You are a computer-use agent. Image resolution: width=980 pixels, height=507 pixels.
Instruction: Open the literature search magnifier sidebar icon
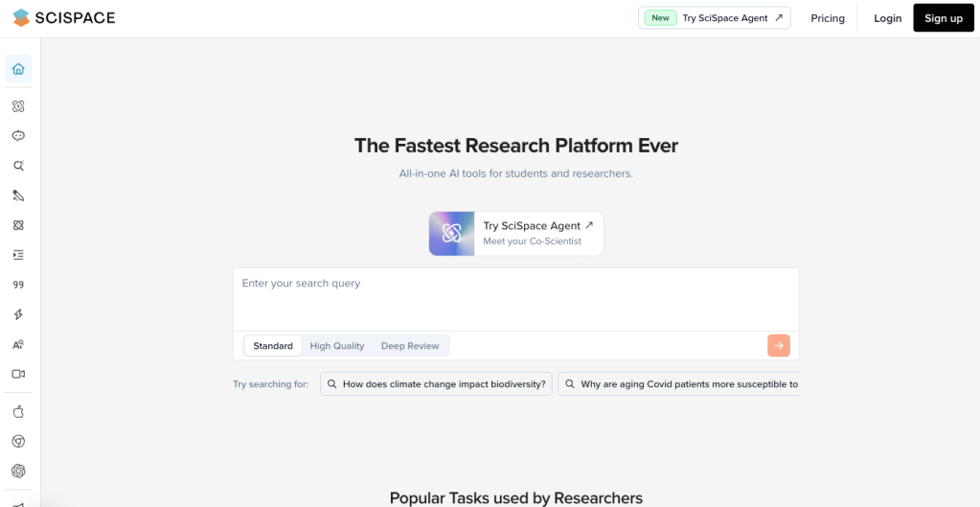[18, 166]
